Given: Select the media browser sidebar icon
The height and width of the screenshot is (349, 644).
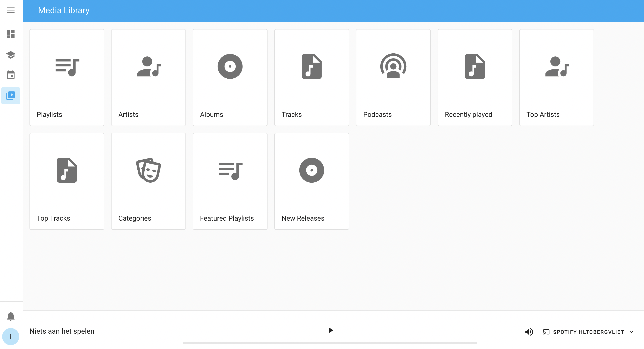Looking at the screenshot, I should (x=10, y=95).
